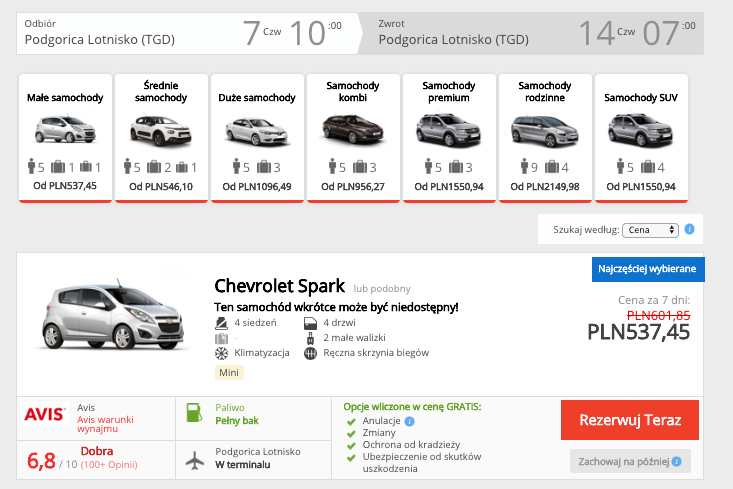Select the Małe samochody category card
Screen dimensions: 733x489
click(65, 138)
